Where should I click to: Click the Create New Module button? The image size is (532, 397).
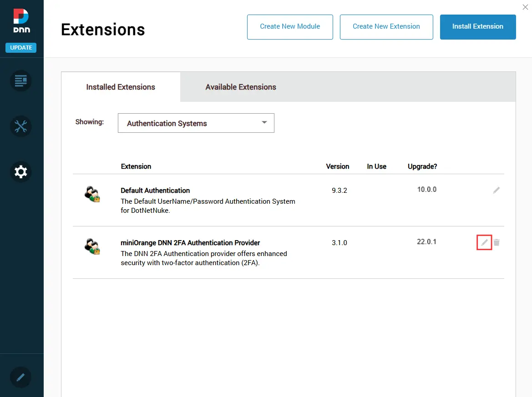[290, 27]
